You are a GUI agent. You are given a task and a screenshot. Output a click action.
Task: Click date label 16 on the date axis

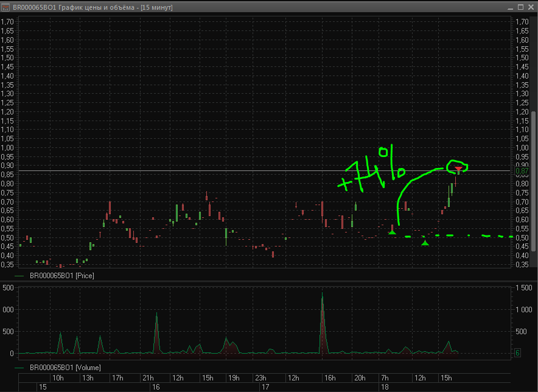tap(156, 387)
